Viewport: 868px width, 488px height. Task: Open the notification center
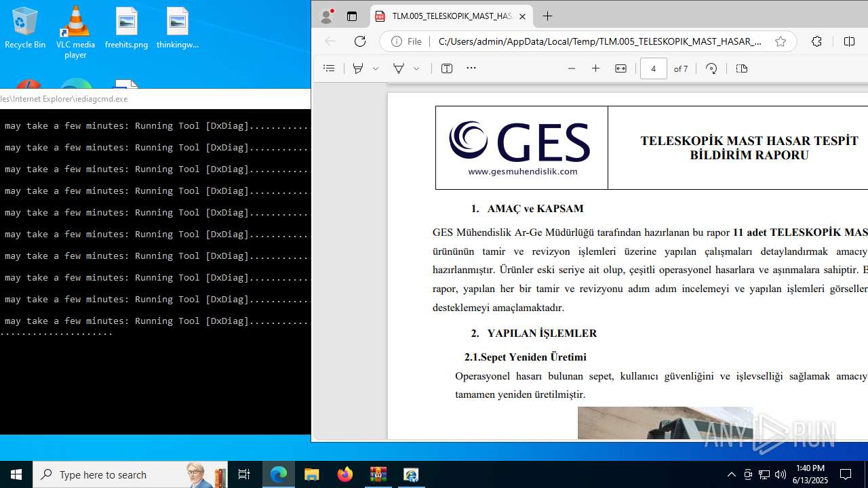[846, 474]
